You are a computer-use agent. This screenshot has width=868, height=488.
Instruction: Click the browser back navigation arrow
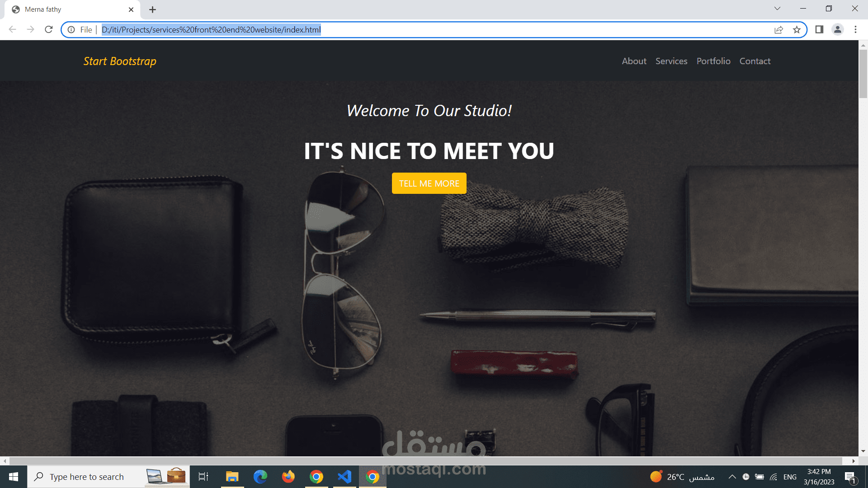pos(12,29)
